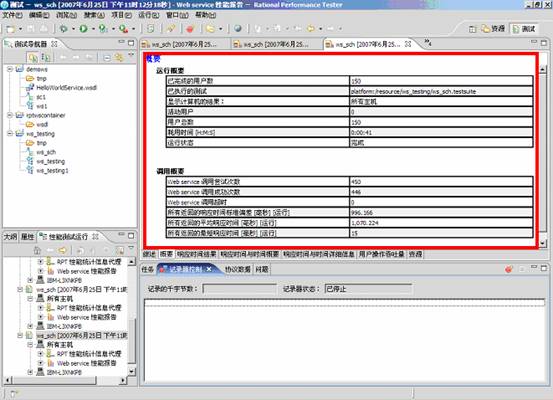Click the globe browser toolbar icon

[238, 29]
